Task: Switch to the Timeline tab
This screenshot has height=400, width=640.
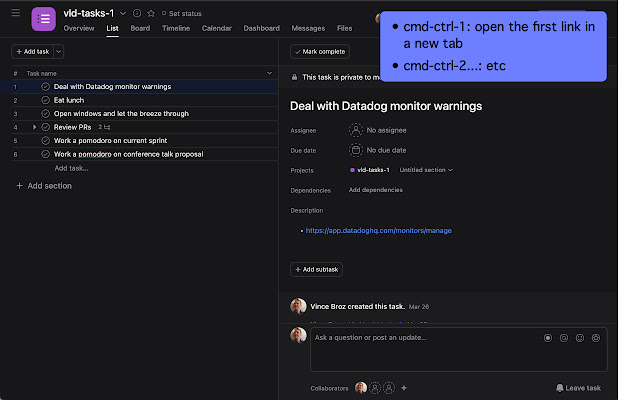Action: tap(176, 28)
